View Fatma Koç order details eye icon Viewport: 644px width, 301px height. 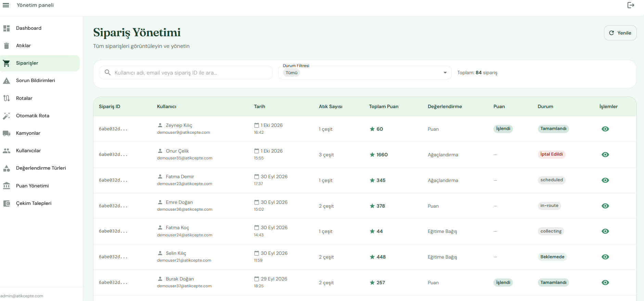(x=605, y=231)
